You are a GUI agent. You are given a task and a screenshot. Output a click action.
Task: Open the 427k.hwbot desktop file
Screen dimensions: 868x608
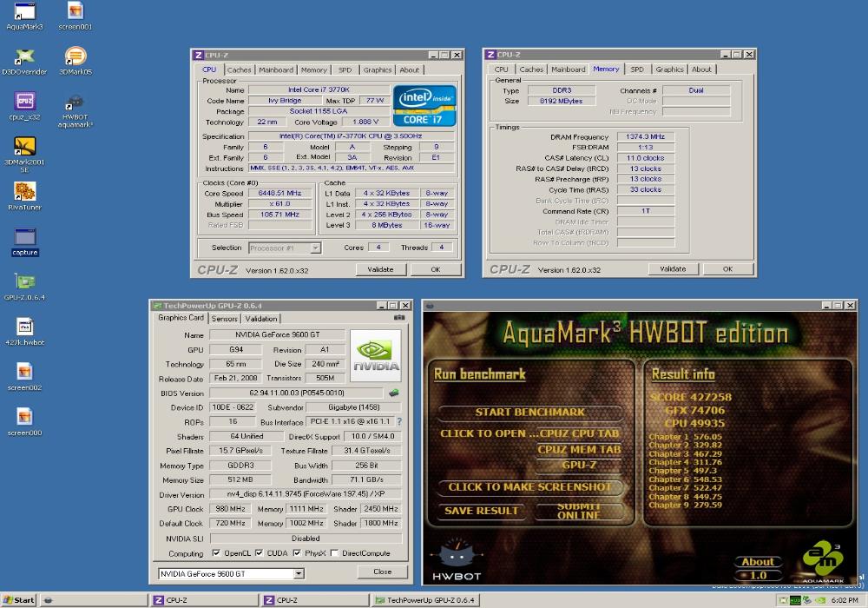24,333
